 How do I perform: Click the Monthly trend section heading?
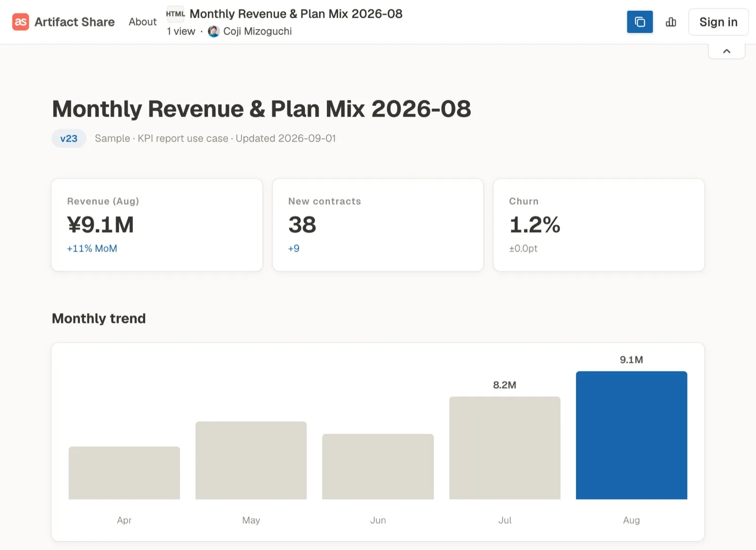99,318
